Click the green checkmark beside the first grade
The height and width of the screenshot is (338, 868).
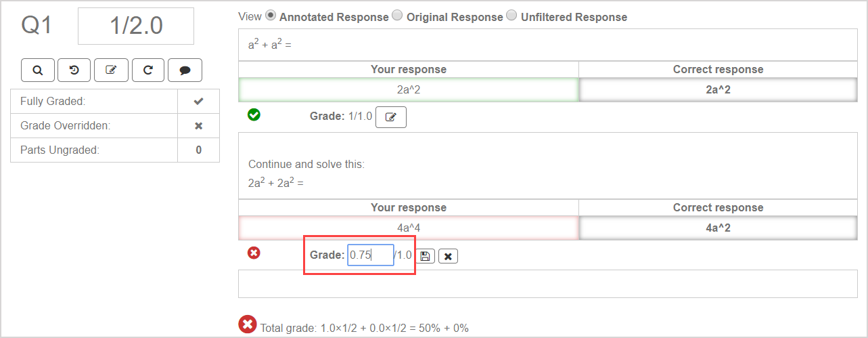[x=254, y=115]
